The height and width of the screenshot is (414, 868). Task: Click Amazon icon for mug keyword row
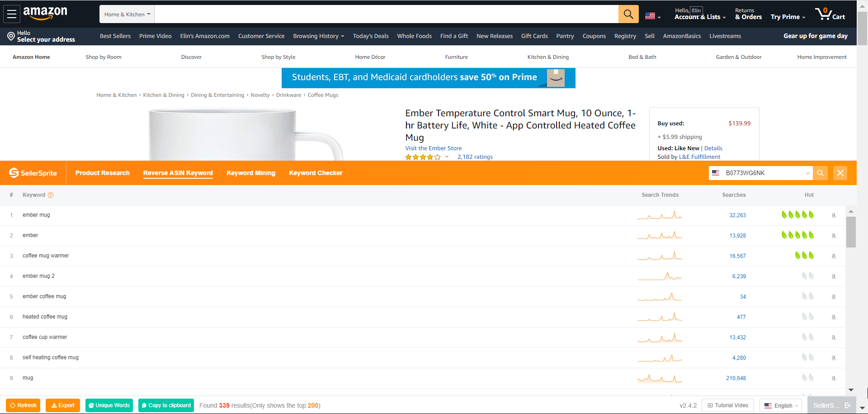834,378
